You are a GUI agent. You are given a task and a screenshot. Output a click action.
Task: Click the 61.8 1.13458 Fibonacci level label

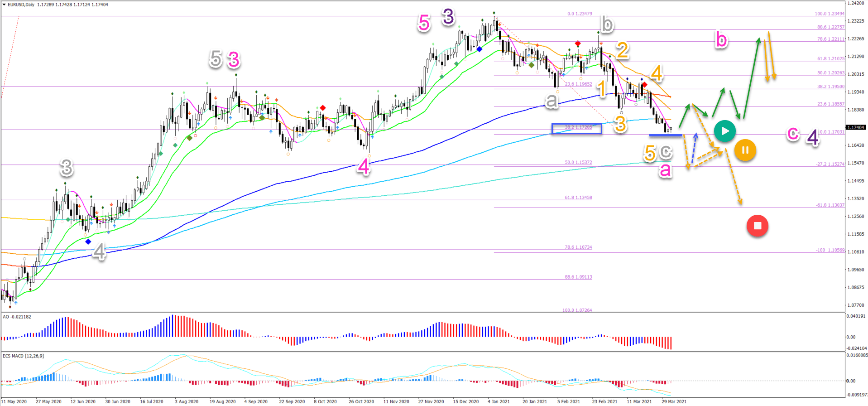(x=578, y=198)
